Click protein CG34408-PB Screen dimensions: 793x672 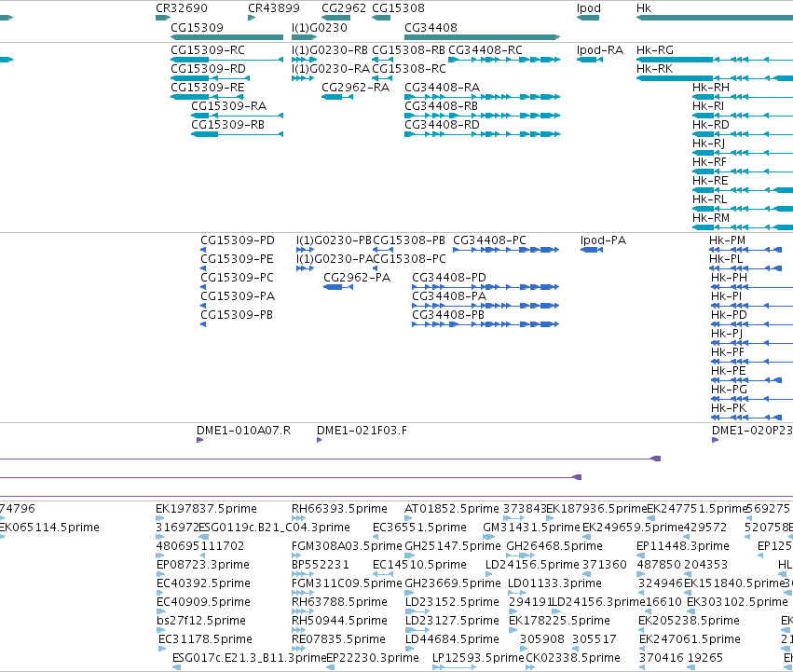(485, 324)
